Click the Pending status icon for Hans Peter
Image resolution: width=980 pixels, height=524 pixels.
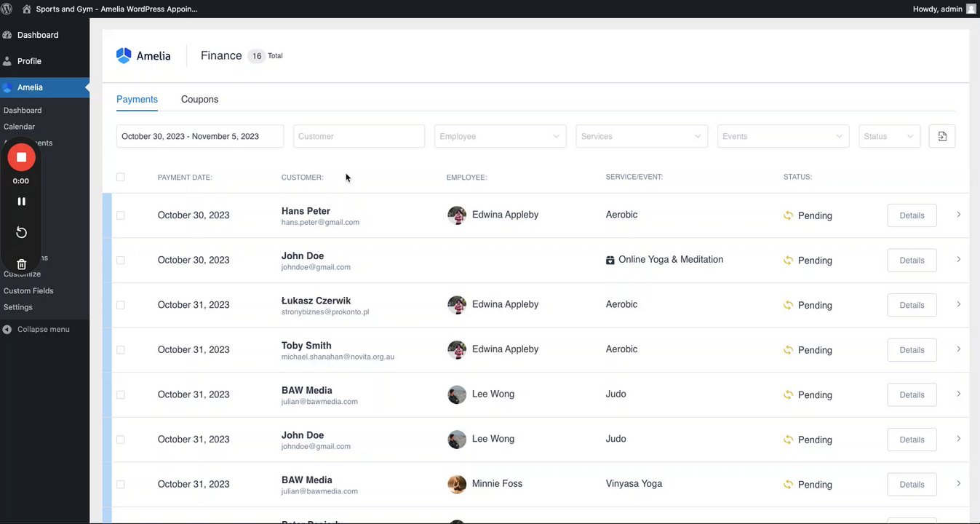tap(788, 215)
